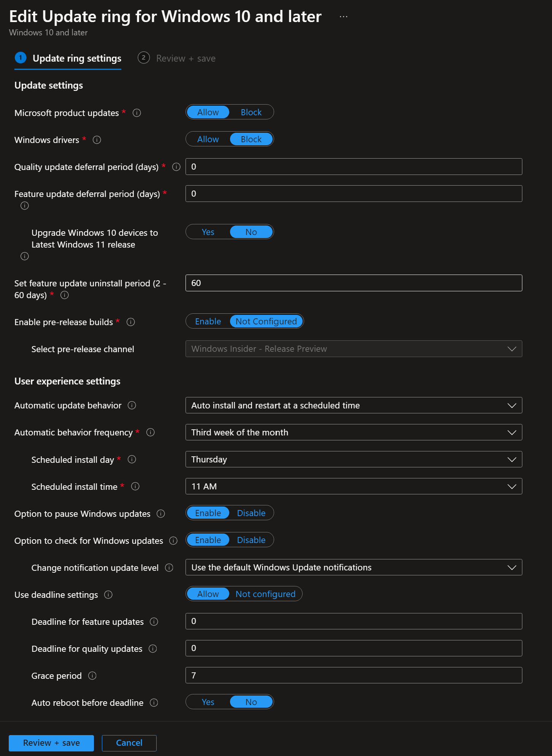Open the Scheduled install day dropdown
Image resolution: width=552 pixels, height=756 pixels.
coord(354,459)
